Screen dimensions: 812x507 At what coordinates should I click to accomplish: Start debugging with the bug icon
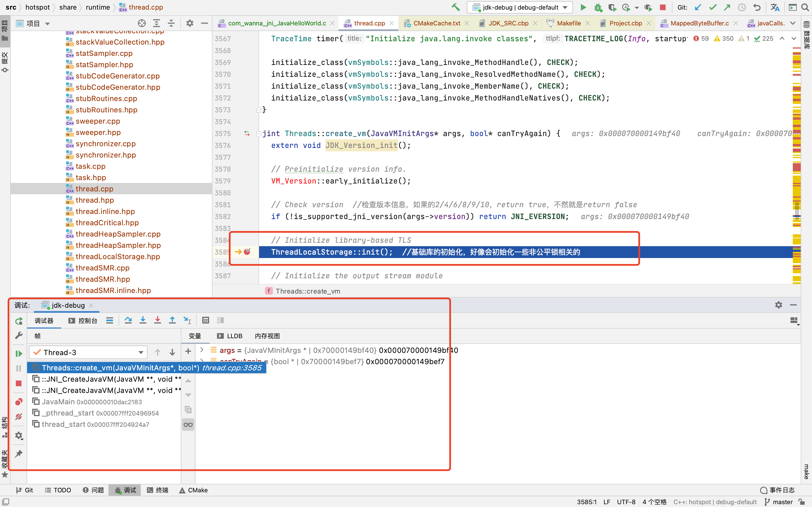point(598,7)
